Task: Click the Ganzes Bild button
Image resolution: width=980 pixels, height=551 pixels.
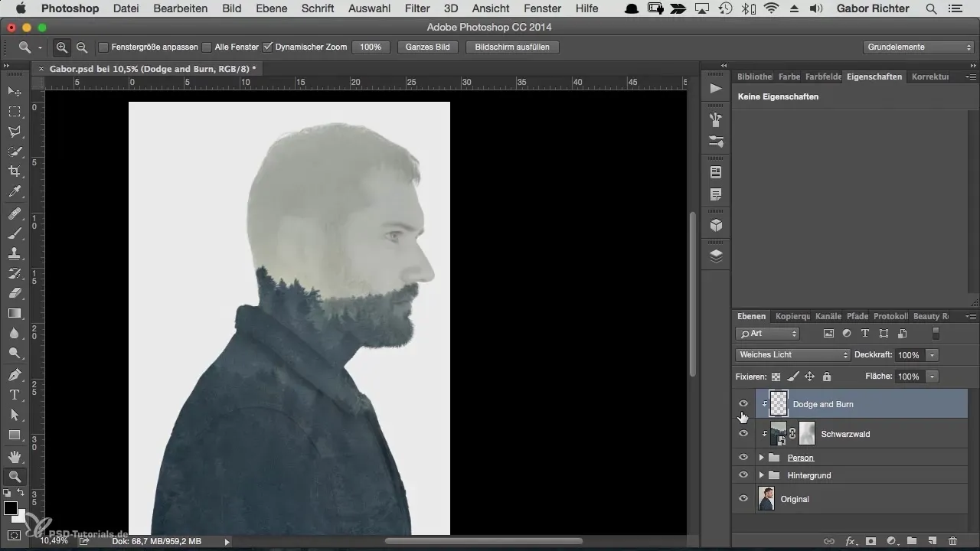Action: (x=428, y=47)
